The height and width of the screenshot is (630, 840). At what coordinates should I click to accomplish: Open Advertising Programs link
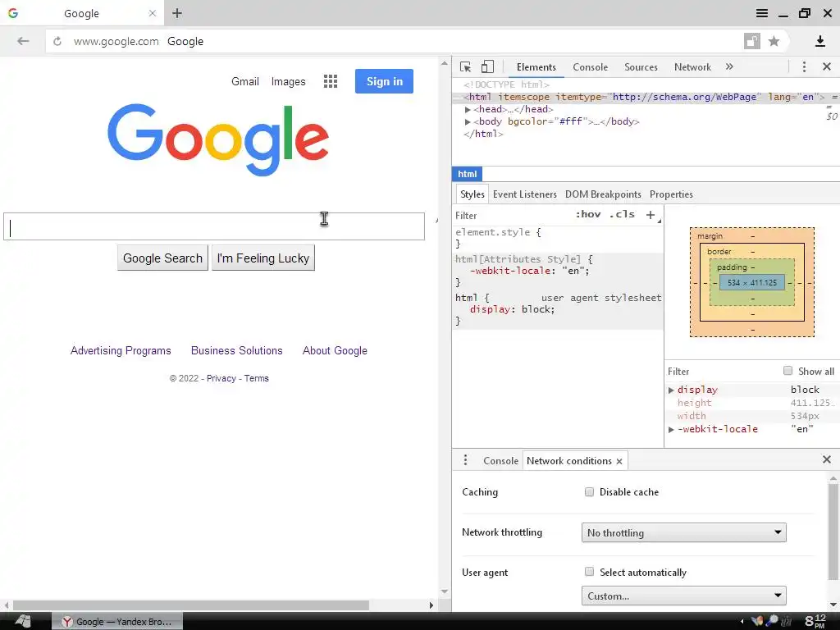[x=121, y=351]
